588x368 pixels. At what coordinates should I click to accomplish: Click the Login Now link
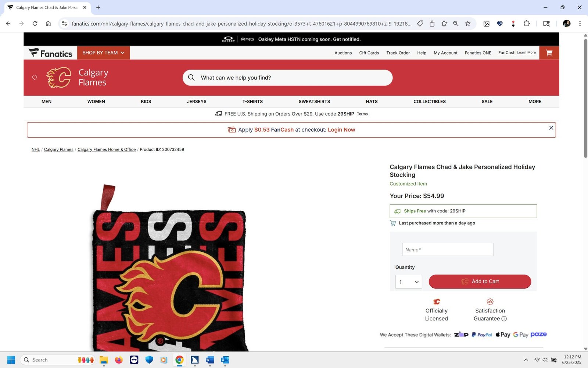pos(341,130)
